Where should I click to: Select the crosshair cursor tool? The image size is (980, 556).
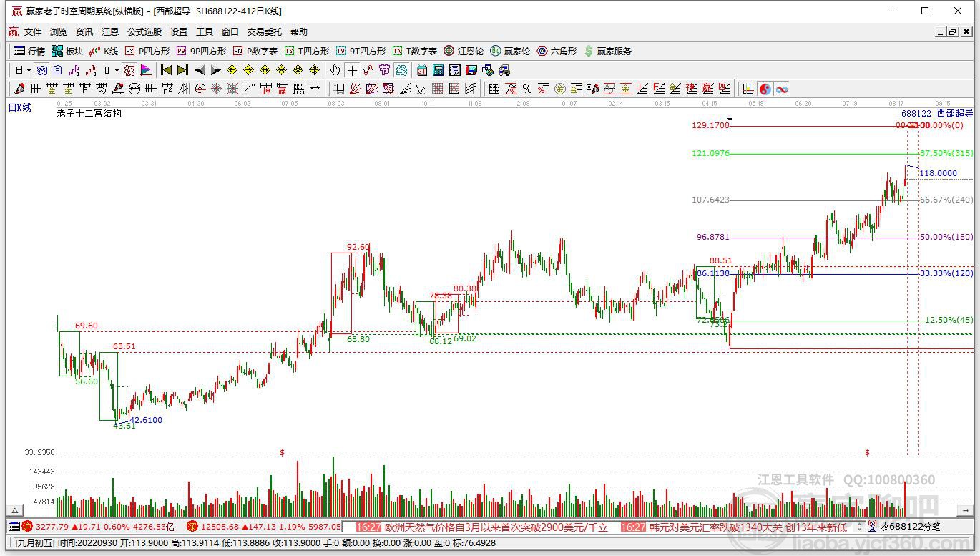pyautogui.click(x=352, y=70)
